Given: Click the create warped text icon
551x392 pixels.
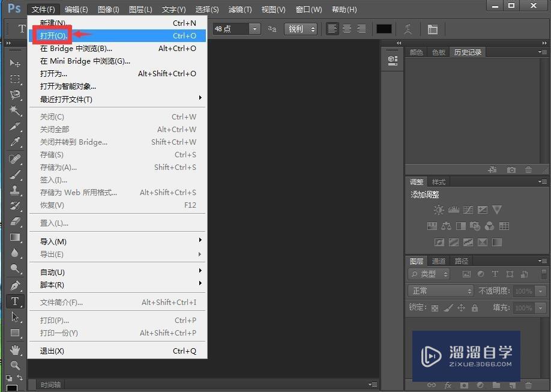Looking at the screenshot, I should [x=408, y=29].
